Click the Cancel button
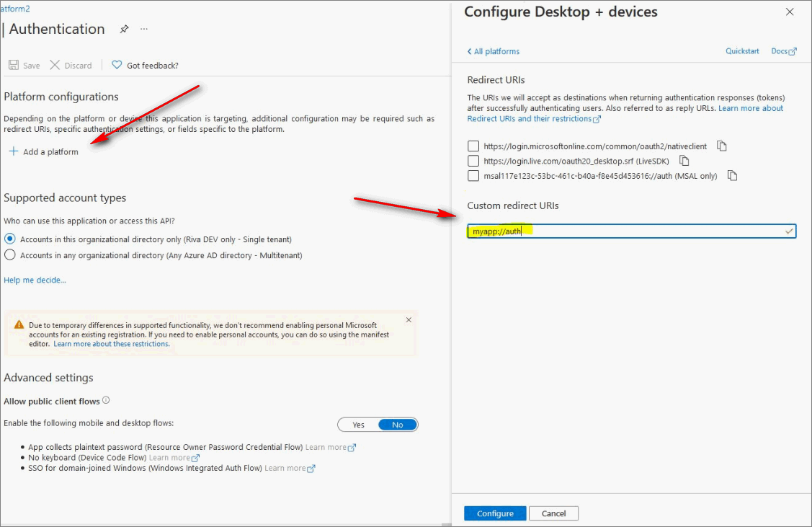The height and width of the screenshot is (527, 812). click(553, 513)
